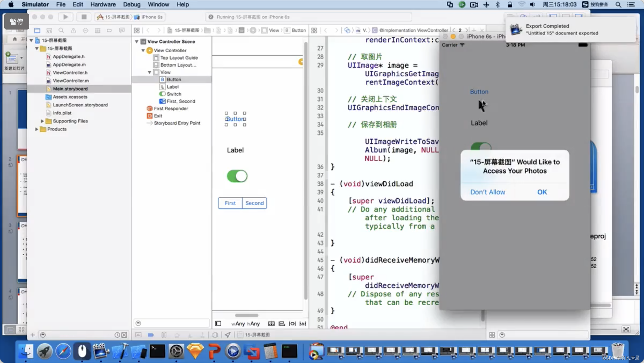644x363 pixels.
Task: Click OK in the photo access alert
Action: 542,192
